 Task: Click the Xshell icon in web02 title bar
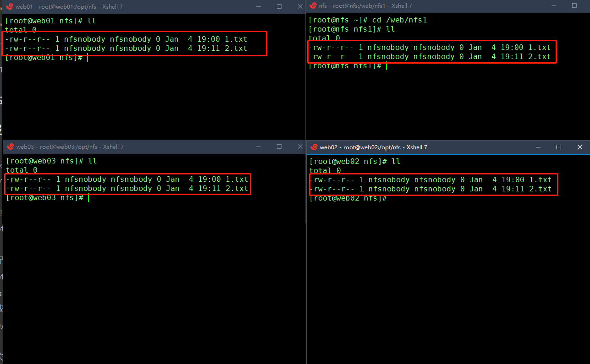(x=314, y=147)
